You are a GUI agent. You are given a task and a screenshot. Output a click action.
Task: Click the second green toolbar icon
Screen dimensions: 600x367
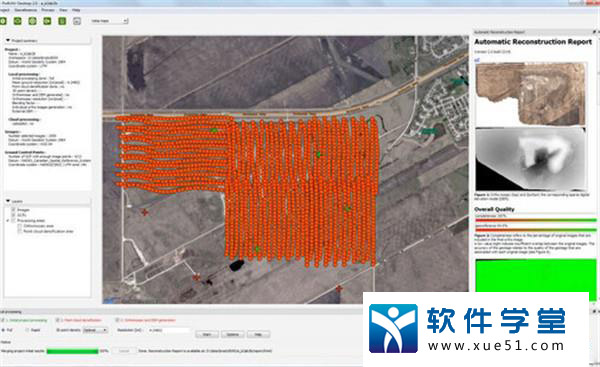(x=18, y=21)
